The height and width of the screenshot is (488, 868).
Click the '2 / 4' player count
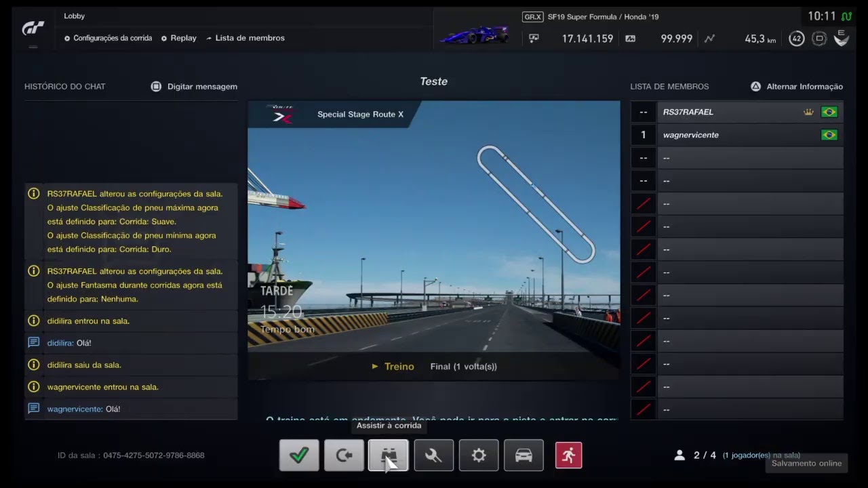tap(705, 455)
